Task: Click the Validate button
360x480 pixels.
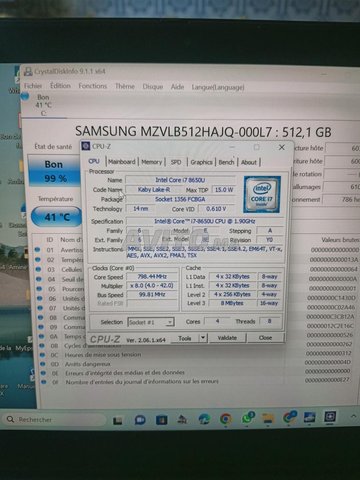Action: point(227,338)
